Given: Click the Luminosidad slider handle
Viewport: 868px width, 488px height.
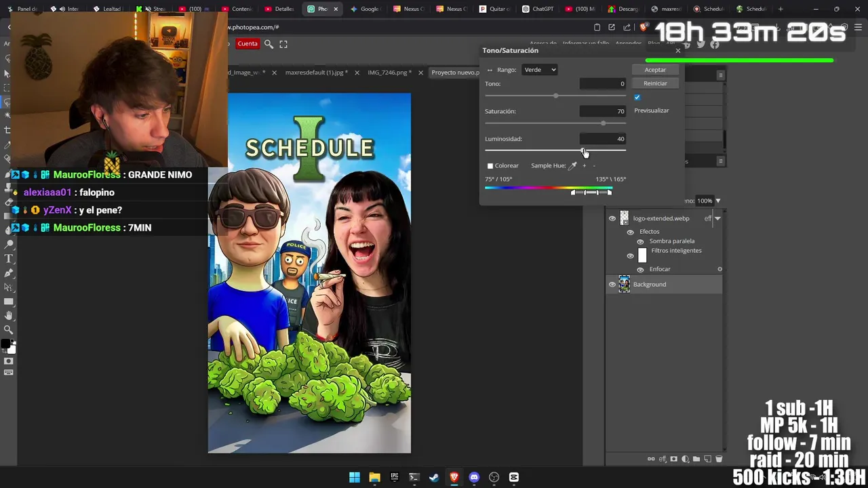Looking at the screenshot, I should pyautogui.click(x=583, y=150).
